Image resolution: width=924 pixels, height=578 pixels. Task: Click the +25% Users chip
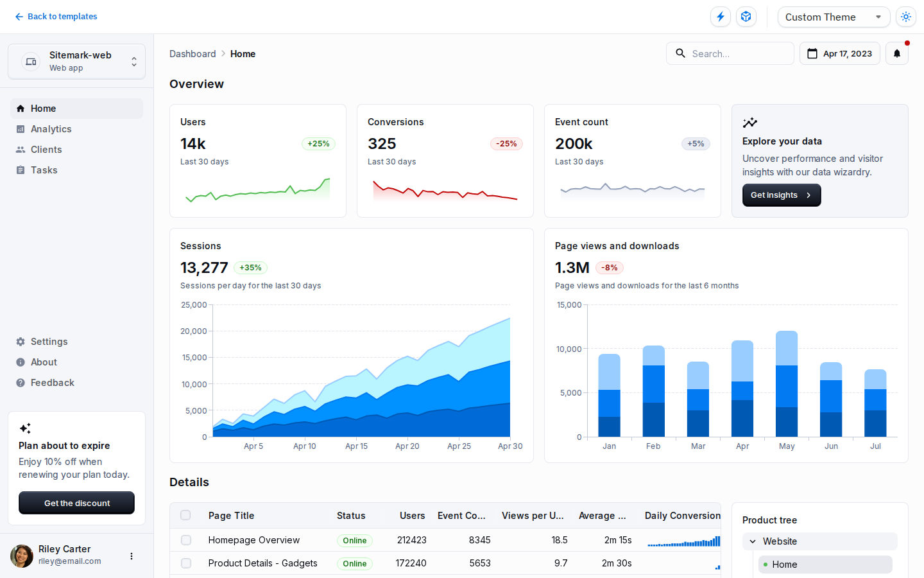point(318,144)
